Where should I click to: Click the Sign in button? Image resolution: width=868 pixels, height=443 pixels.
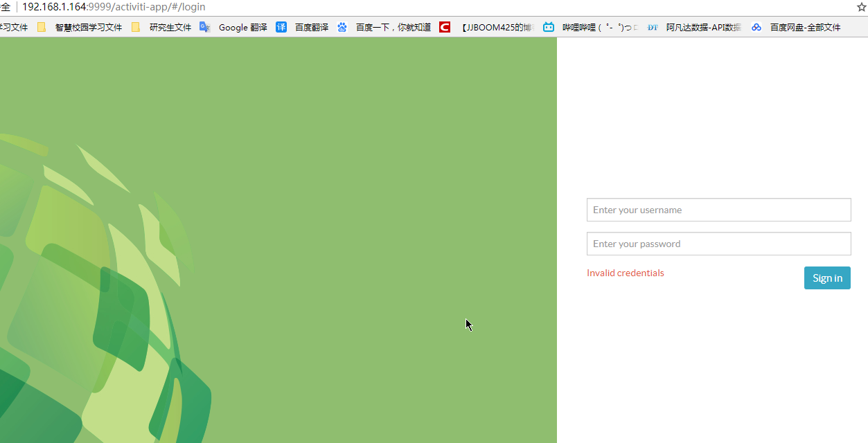[827, 278]
